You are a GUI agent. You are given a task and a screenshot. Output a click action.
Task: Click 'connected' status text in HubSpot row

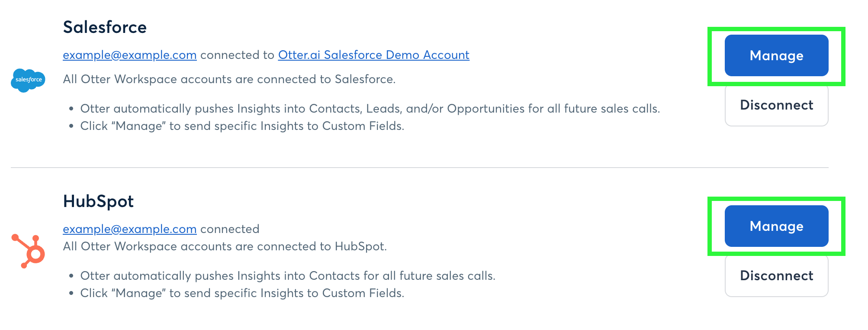tap(230, 229)
